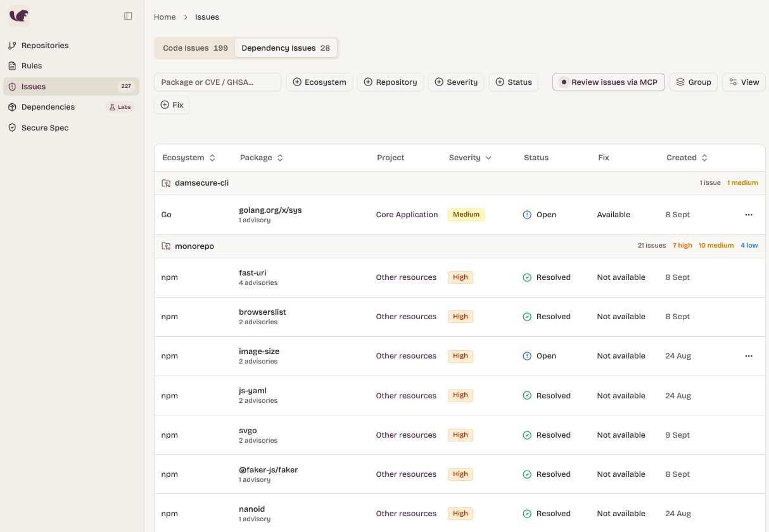Open the more actions menu for golang.org/x/sys
The width and height of the screenshot is (769, 532).
click(x=749, y=215)
